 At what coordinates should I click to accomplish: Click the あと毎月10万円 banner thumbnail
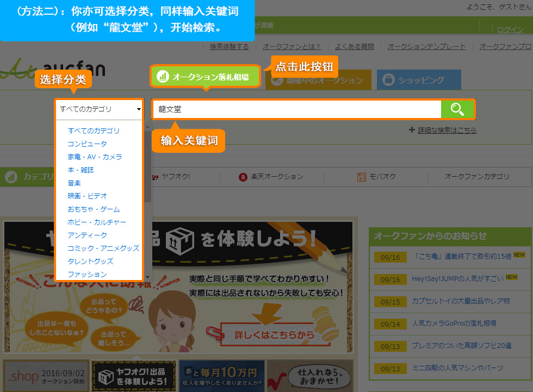[x=222, y=376]
